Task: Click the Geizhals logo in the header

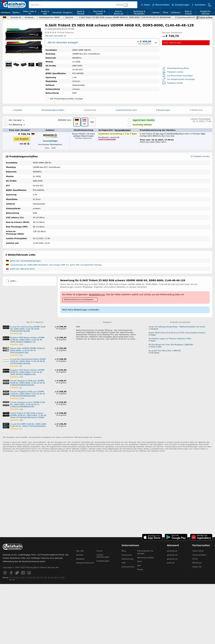Action: tap(14, 5)
